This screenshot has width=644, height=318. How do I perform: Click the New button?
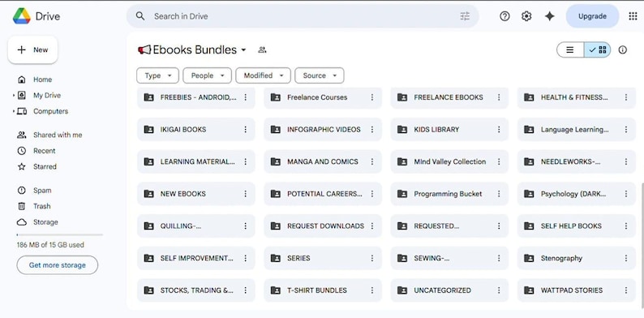pyautogui.click(x=33, y=49)
